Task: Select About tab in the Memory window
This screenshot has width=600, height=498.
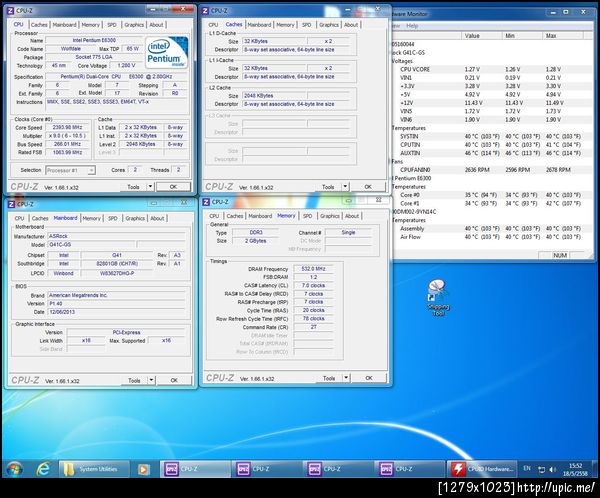Action: [x=352, y=216]
